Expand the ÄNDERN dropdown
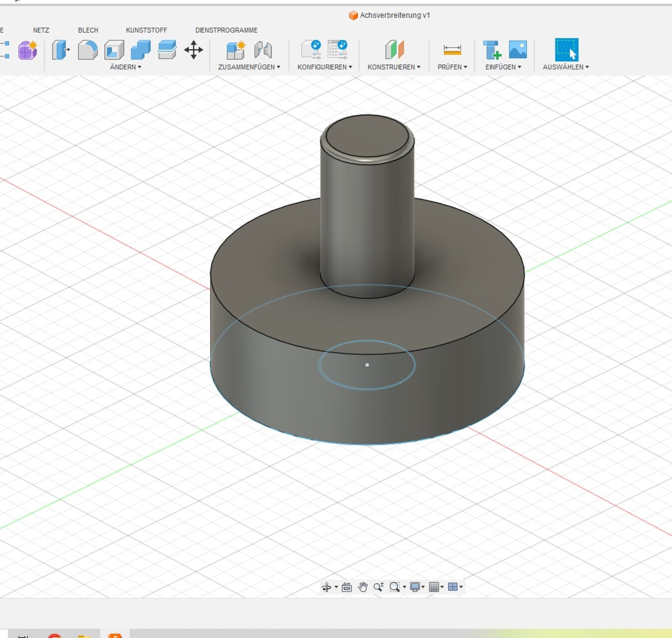The height and width of the screenshot is (638, 672). 126,67
